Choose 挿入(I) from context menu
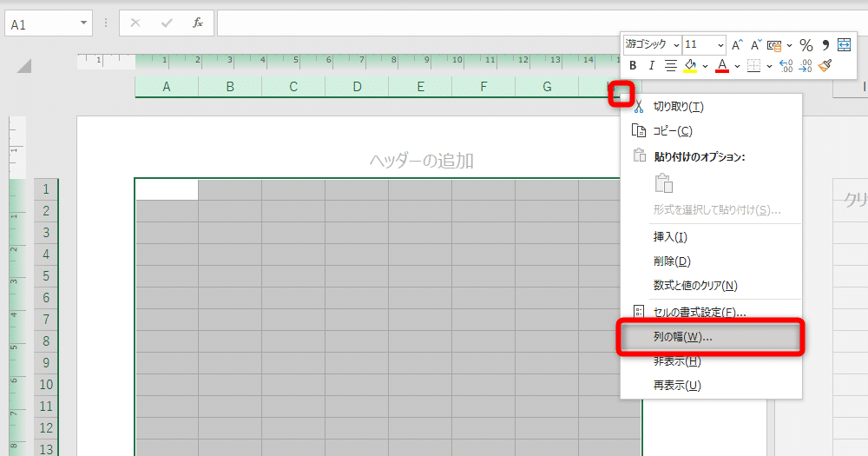Viewport: 868px width, 456px height. point(712,236)
